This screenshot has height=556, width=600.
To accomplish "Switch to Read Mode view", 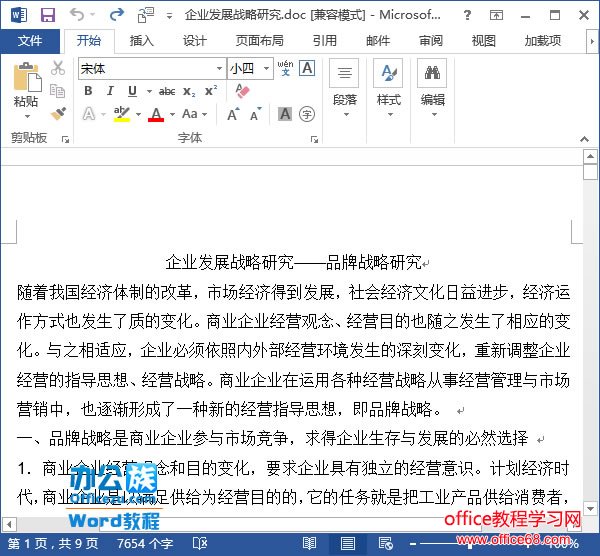I will (309, 543).
